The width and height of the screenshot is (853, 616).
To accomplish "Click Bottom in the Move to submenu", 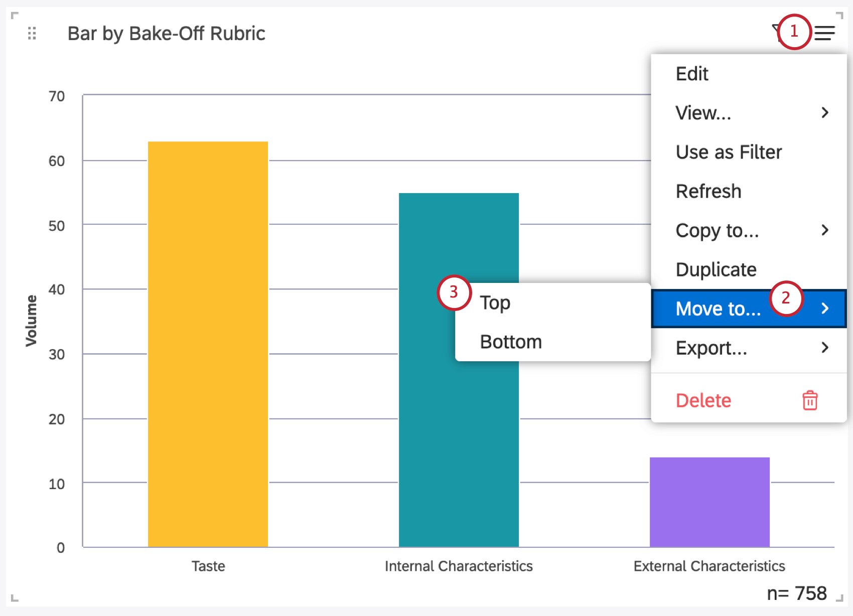I will 510,342.
